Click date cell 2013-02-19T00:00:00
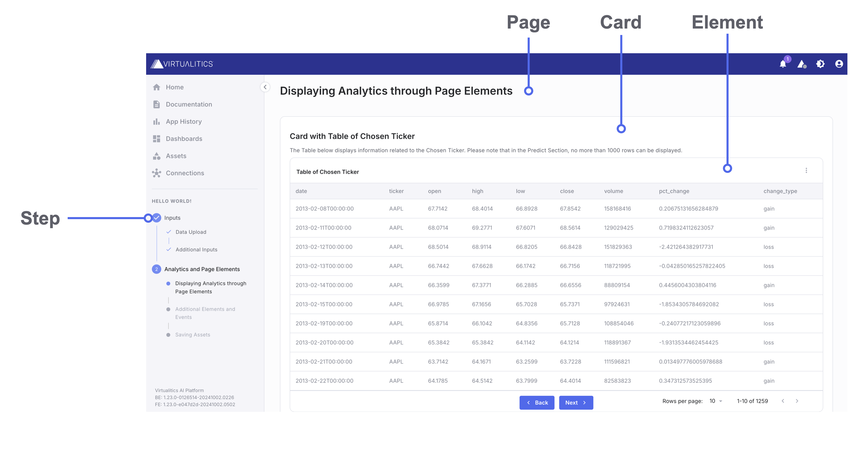The height and width of the screenshot is (464, 868). (x=324, y=324)
